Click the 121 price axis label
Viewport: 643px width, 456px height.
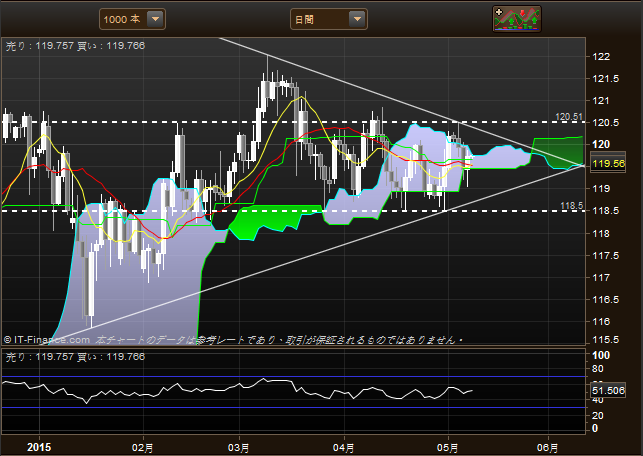[601, 100]
